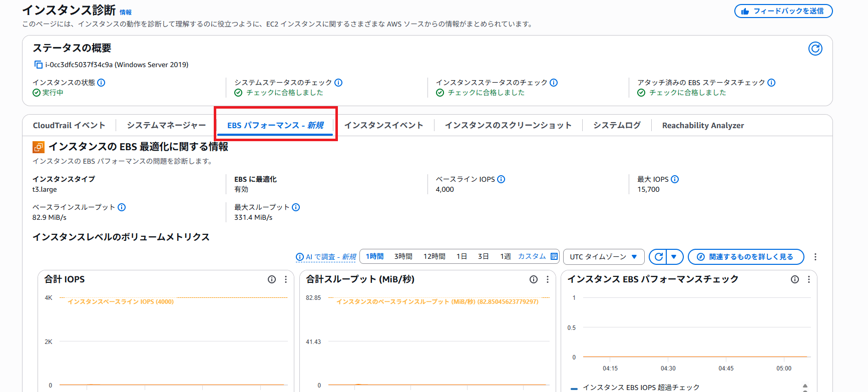This screenshot has height=392, width=868.
Task: Click the t3.large instance type value
Action: (x=45, y=189)
